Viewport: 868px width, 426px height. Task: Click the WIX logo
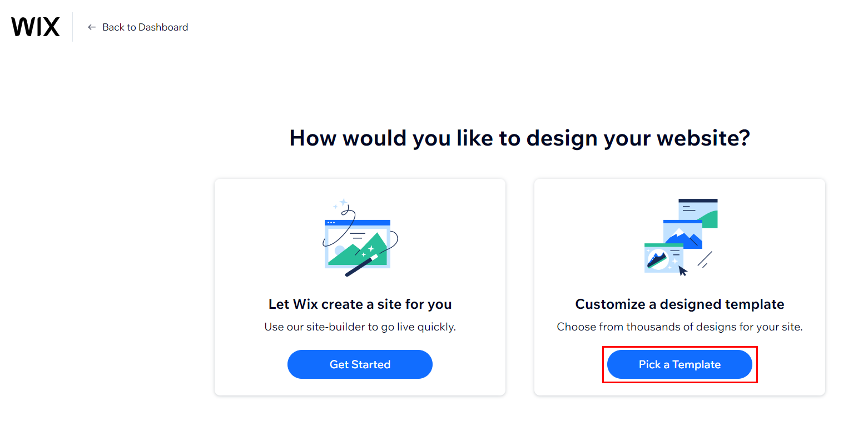click(x=35, y=26)
